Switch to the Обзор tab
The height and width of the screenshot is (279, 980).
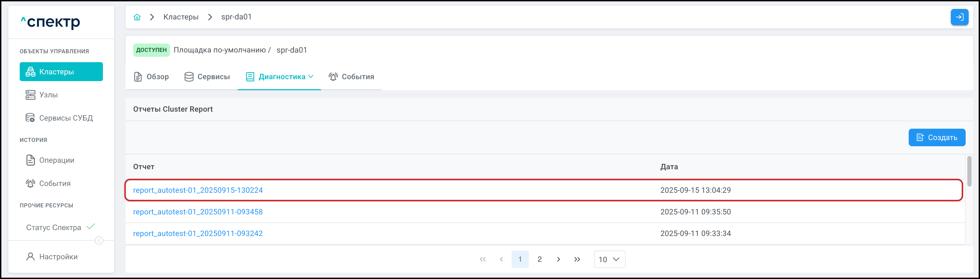pos(152,77)
